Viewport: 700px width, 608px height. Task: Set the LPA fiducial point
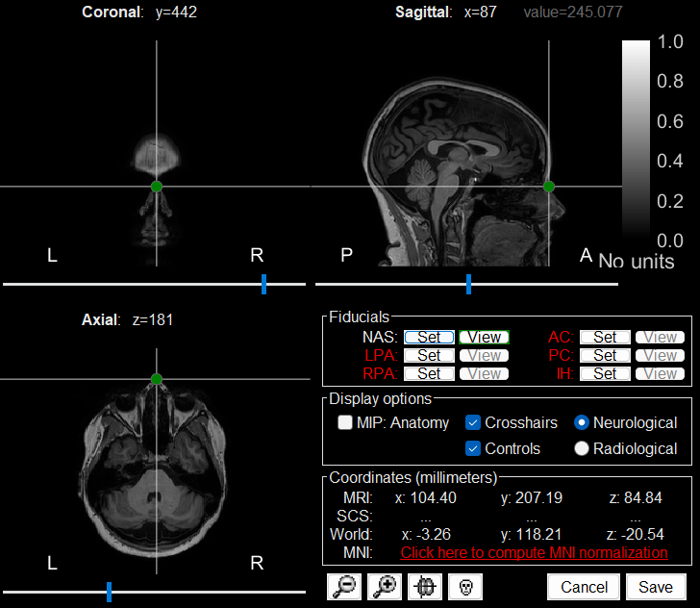(x=429, y=355)
